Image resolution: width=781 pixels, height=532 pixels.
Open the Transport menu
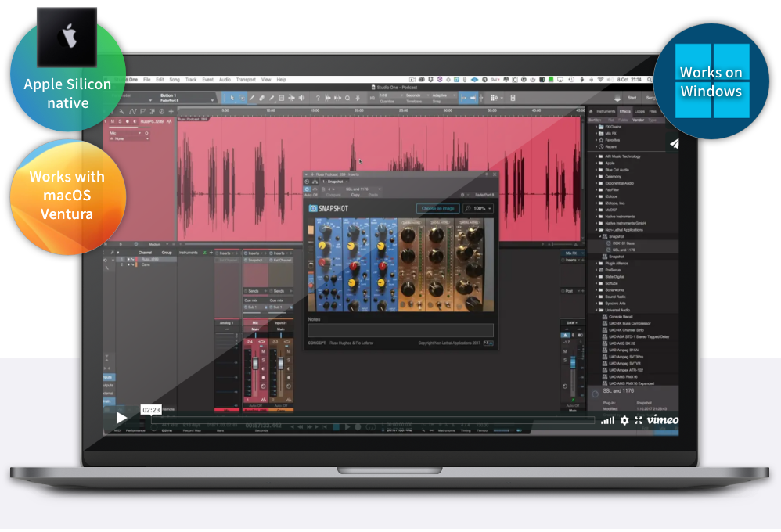point(246,79)
